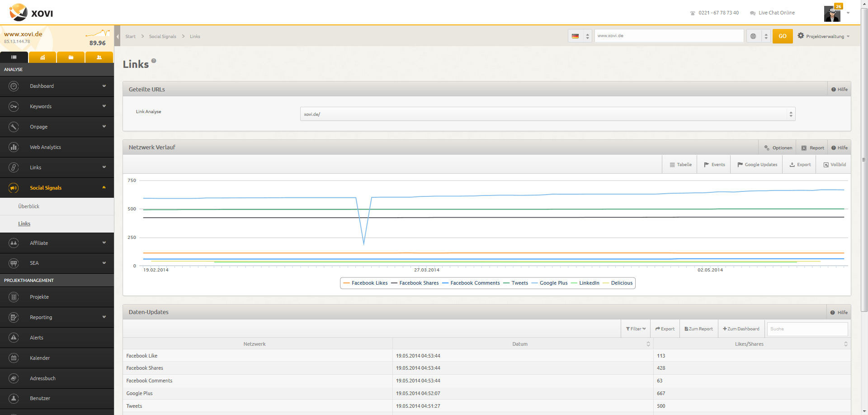The height and width of the screenshot is (415, 868).
Task: Open chart in Vollbild mode
Action: pos(835,165)
